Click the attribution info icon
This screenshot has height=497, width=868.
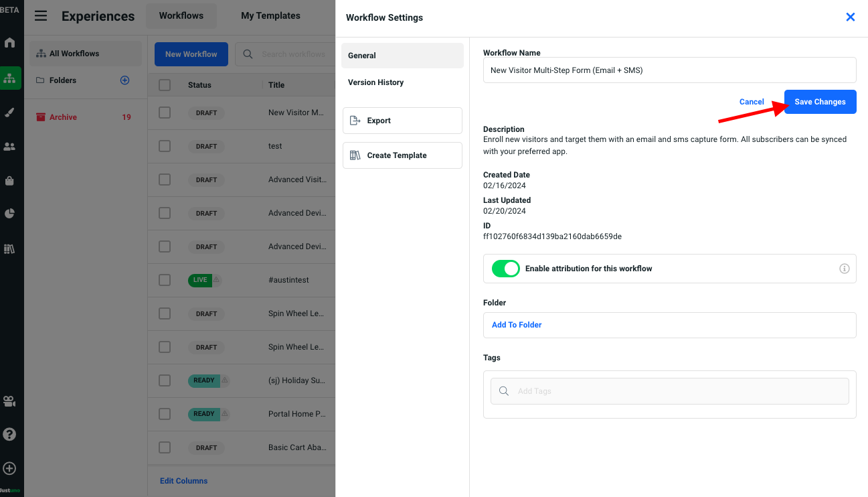pyautogui.click(x=844, y=269)
